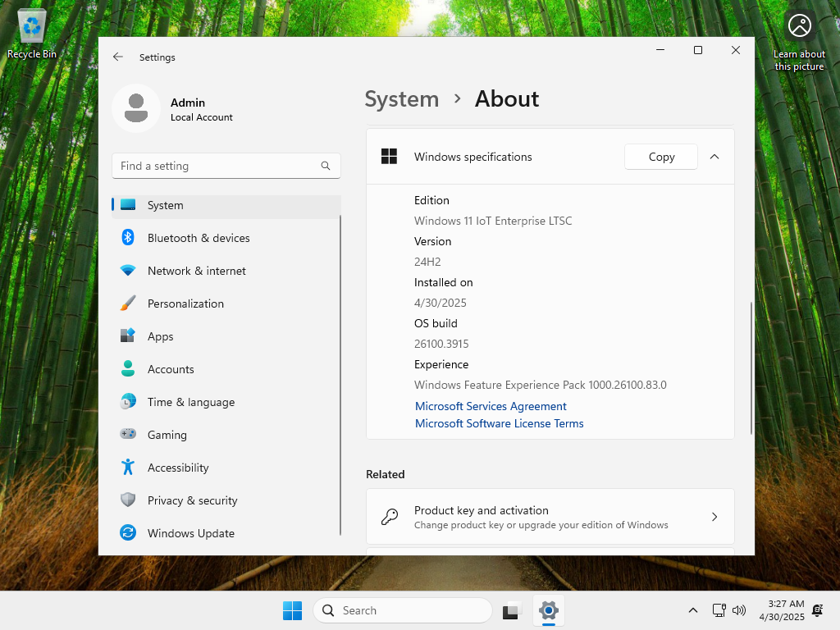The height and width of the screenshot is (630, 840).
Task: Click the Installed on date 4/30/2025
Action: point(441,303)
